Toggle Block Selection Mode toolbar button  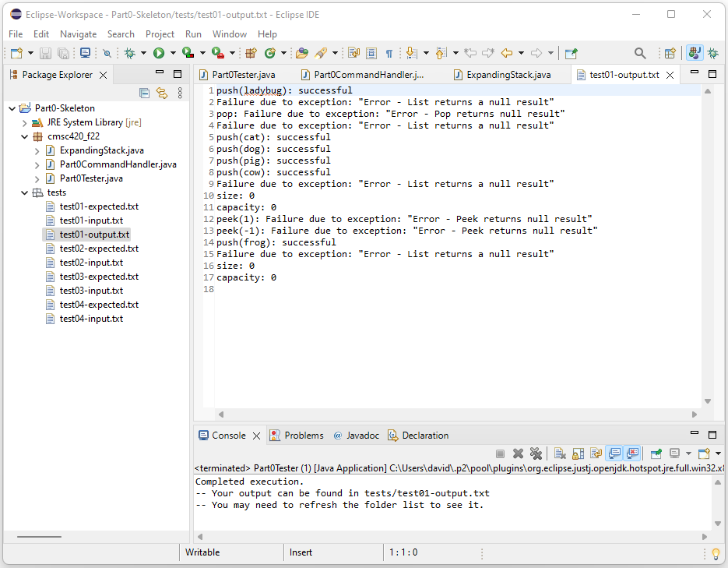(371, 54)
